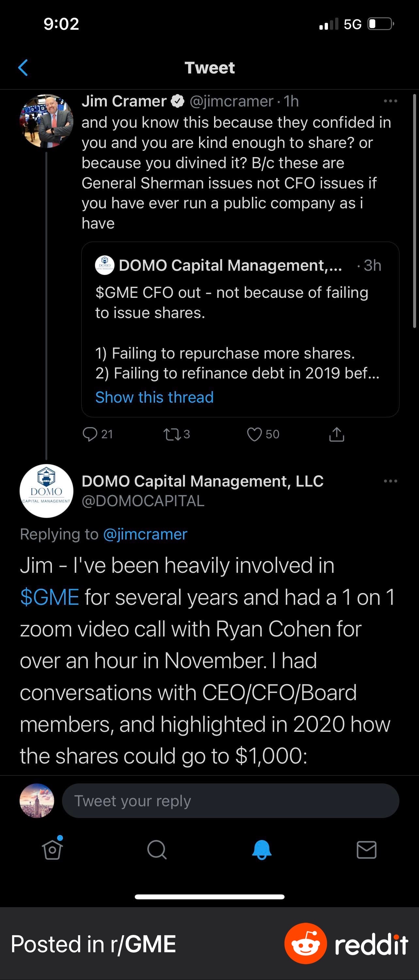The height and width of the screenshot is (980, 419).
Task: Open @jimcramer mention in reply line
Action: [x=145, y=534]
